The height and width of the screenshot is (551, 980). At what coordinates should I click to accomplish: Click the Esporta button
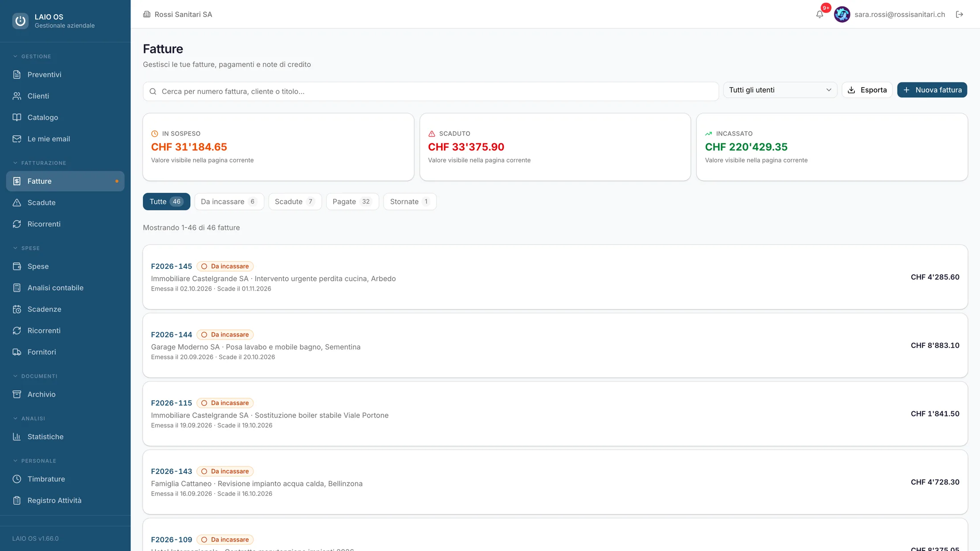(867, 90)
